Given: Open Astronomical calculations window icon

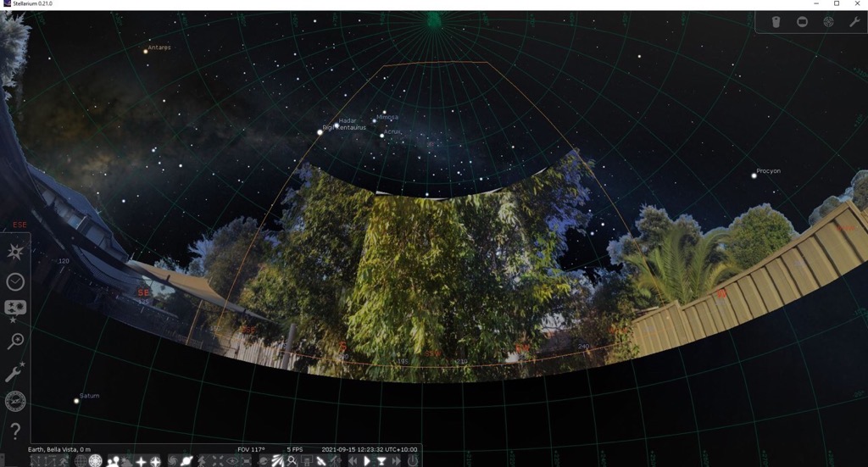Looking at the screenshot, I should 15,401.
